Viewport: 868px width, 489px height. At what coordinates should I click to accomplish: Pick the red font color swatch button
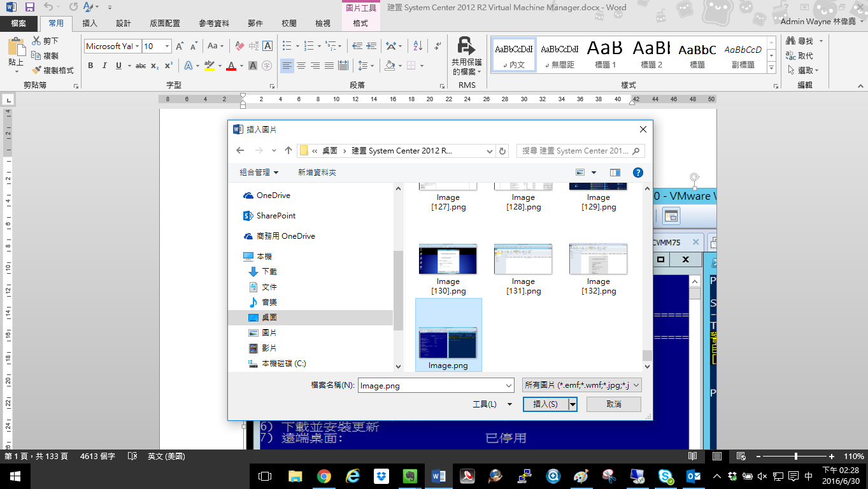[x=231, y=66]
